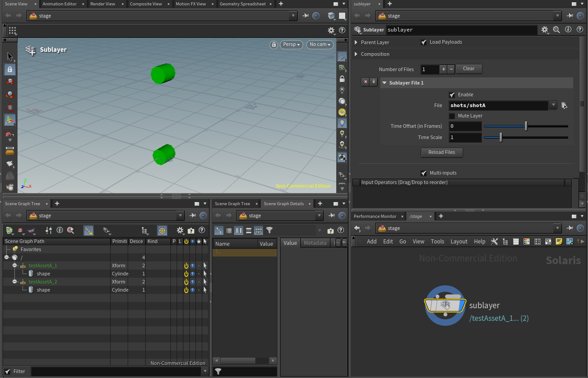588x378 pixels.
Task: Enable the Mute Layer checkbox
Action: coord(452,116)
